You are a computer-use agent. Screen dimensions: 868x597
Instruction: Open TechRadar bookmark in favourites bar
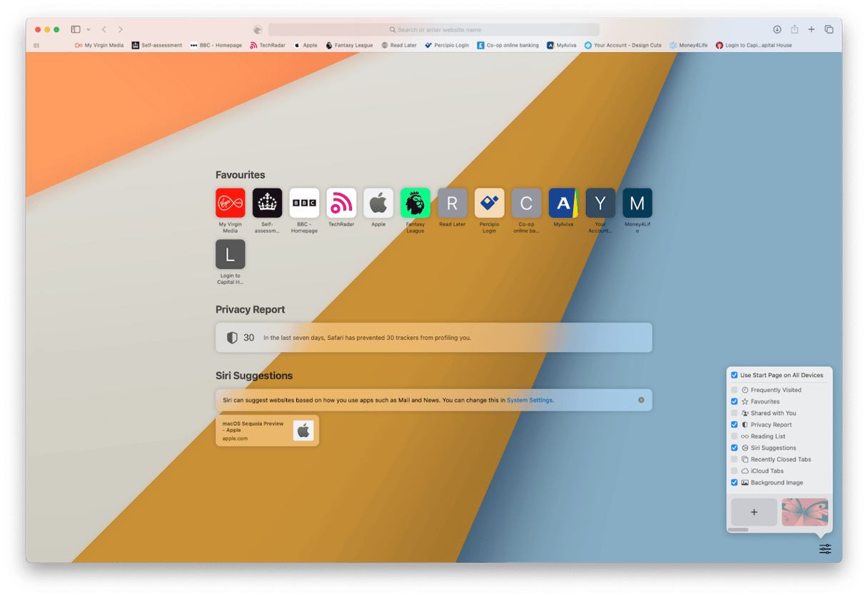268,45
